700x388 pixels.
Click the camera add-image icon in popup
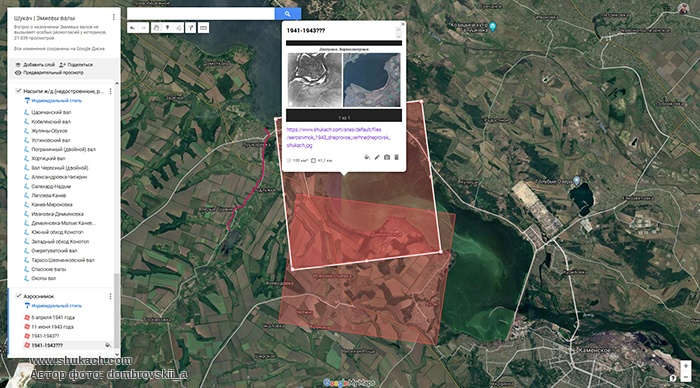[387, 157]
